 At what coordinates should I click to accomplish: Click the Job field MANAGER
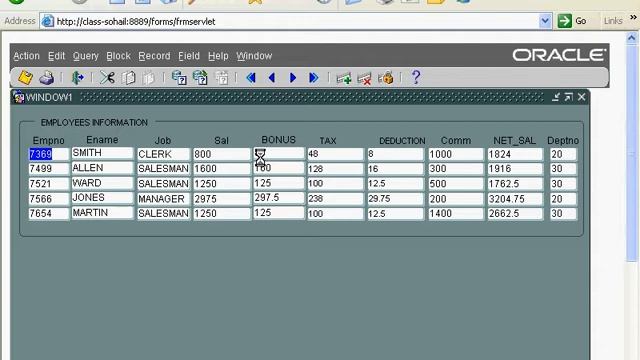(163, 199)
